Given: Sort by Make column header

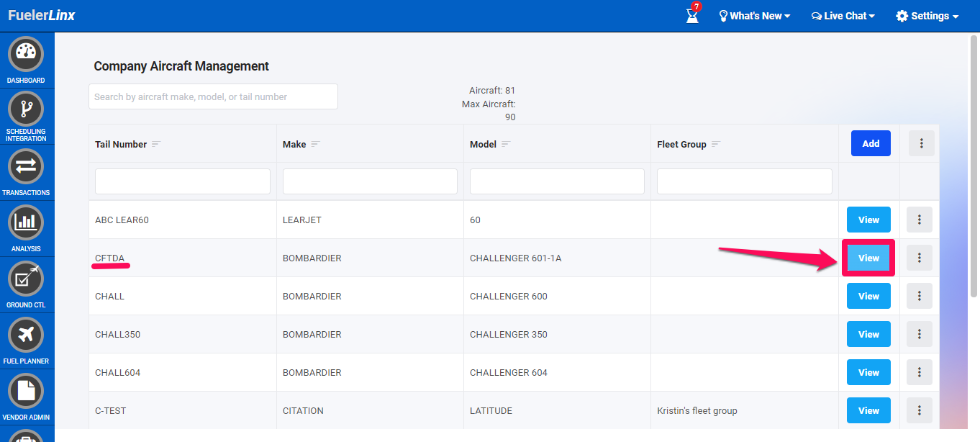Looking at the screenshot, I should tap(294, 144).
